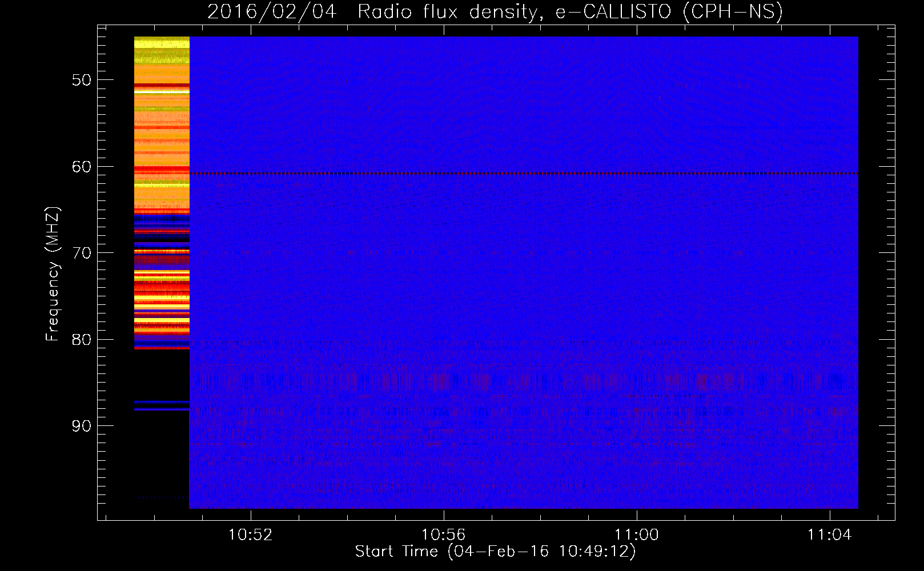
Task: Click the orange-yellow band at spectrogram start
Action: pyautogui.click(x=162, y=192)
